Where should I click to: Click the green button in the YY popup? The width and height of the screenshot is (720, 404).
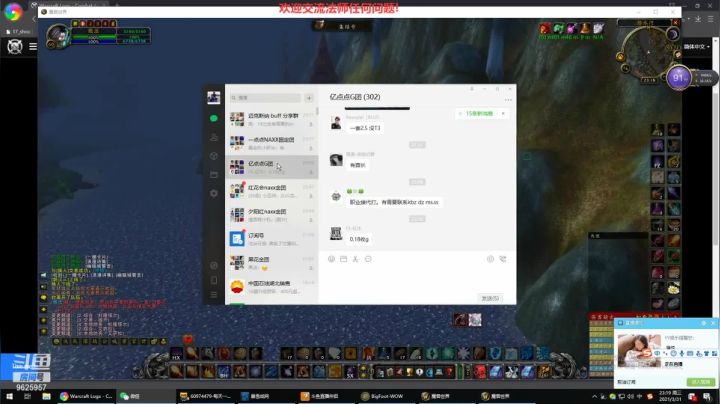[x=701, y=382]
